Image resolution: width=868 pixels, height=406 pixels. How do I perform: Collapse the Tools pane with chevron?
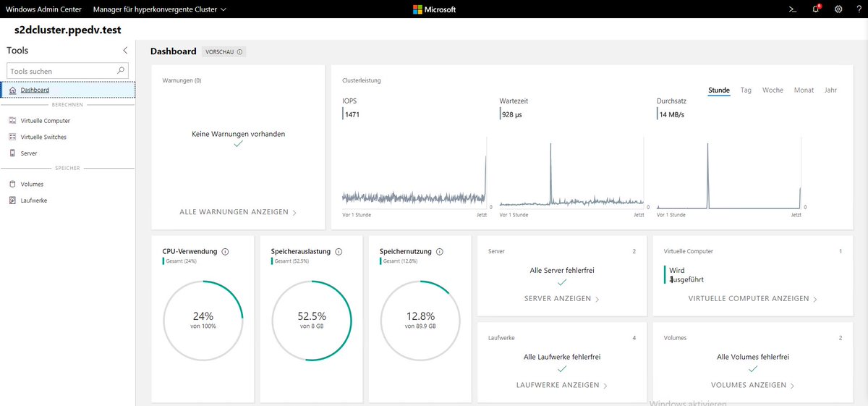125,51
